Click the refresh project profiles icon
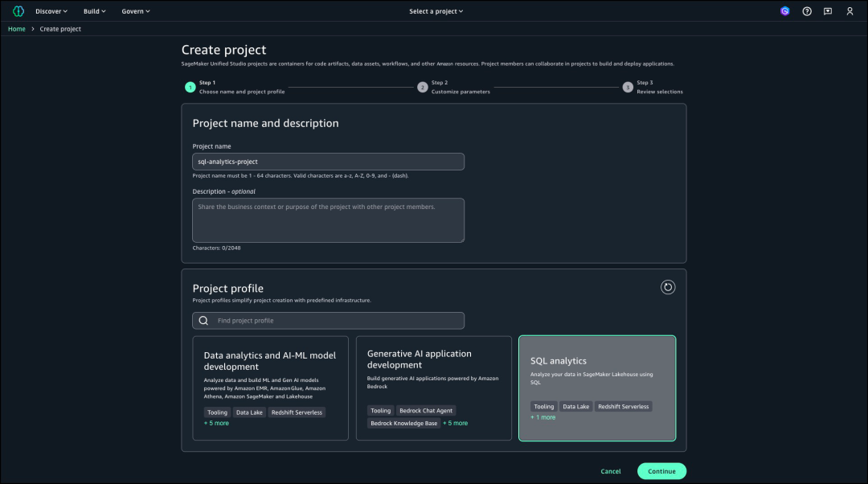868x484 pixels. click(x=668, y=287)
